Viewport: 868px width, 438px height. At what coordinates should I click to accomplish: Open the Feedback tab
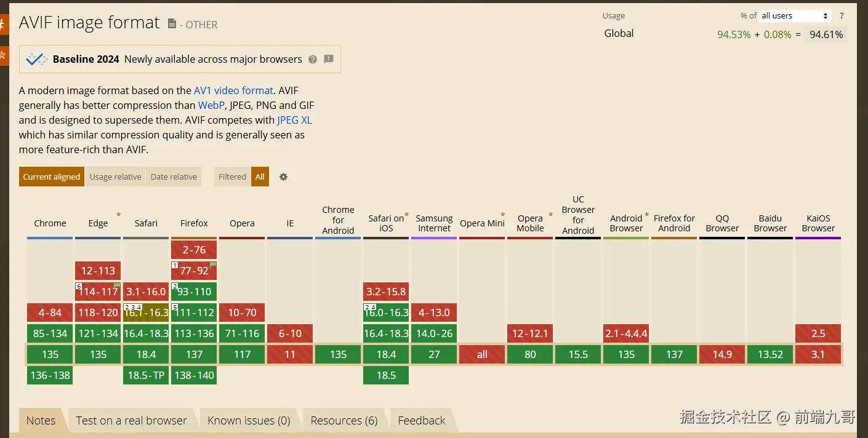pos(422,421)
